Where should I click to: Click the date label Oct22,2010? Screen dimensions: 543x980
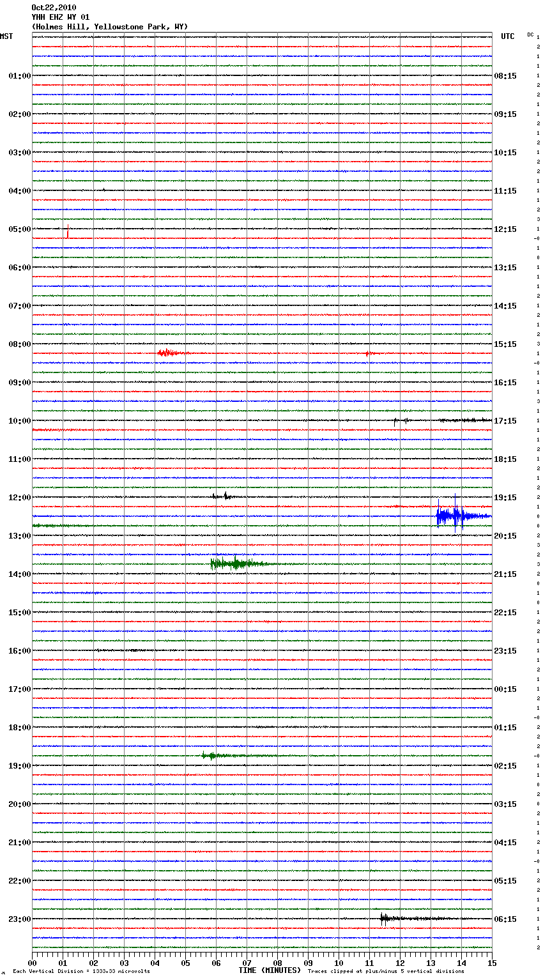pos(54,8)
